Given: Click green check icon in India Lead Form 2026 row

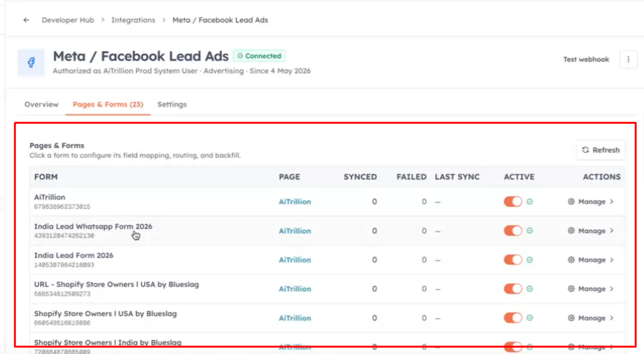Looking at the screenshot, I should pyautogui.click(x=530, y=260).
